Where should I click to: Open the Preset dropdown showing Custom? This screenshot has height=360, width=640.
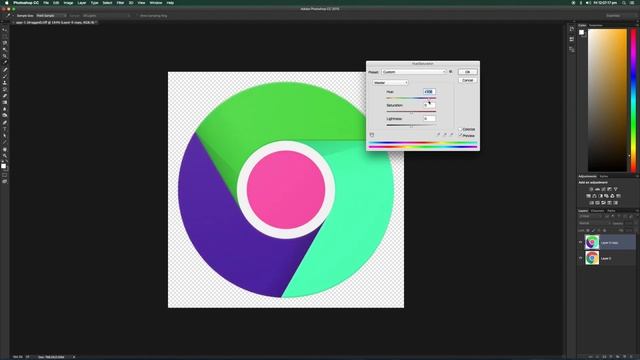[x=414, y=72]
